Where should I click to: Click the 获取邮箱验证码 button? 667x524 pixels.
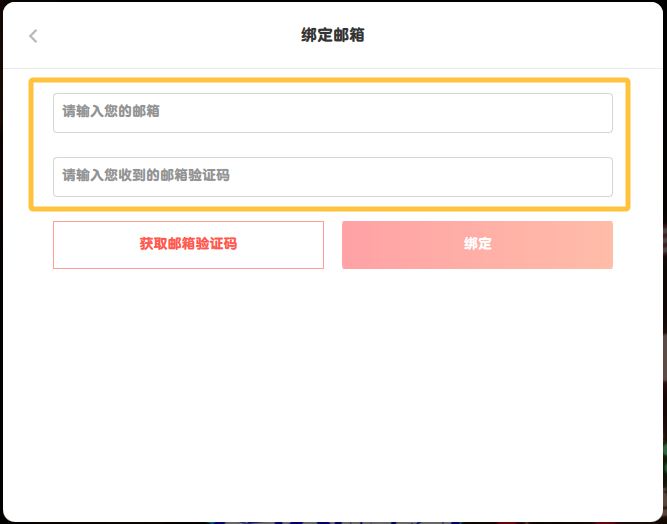pyautogui.click(x=188, y=245)
